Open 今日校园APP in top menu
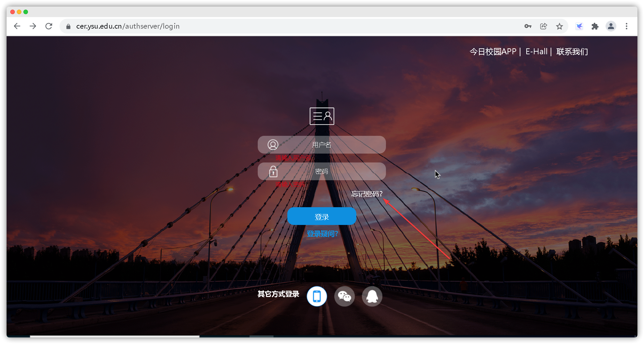This screenshot has width=644, height=344. tap(493, 52)
